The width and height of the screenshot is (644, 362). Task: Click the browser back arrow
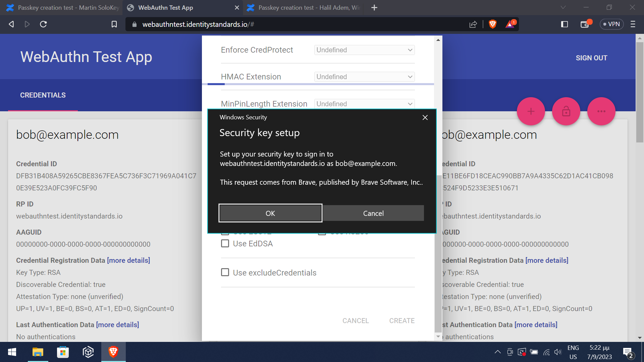(x=11, y=24)
